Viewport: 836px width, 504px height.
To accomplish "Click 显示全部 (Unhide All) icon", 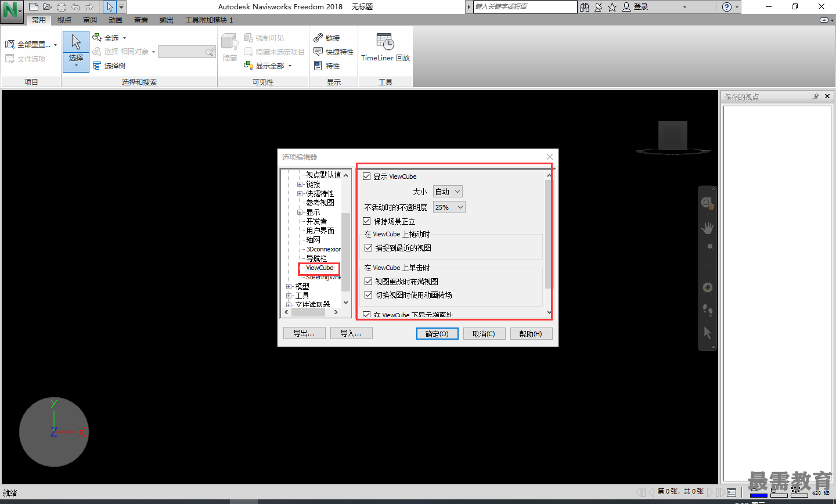I will 248,66.
